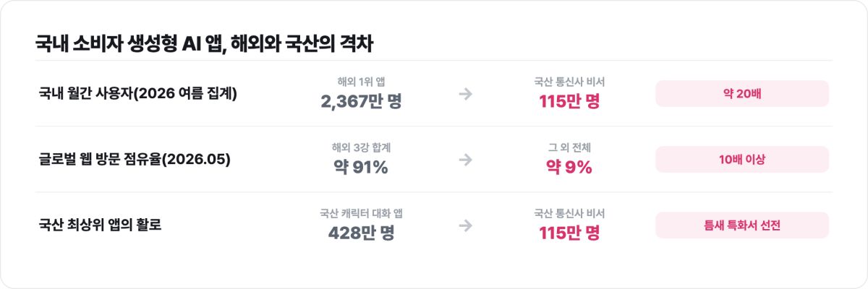Click the 틈새 특화서 선전 badge
Screen dimensions: 868x289
click(x=742, y=225)
